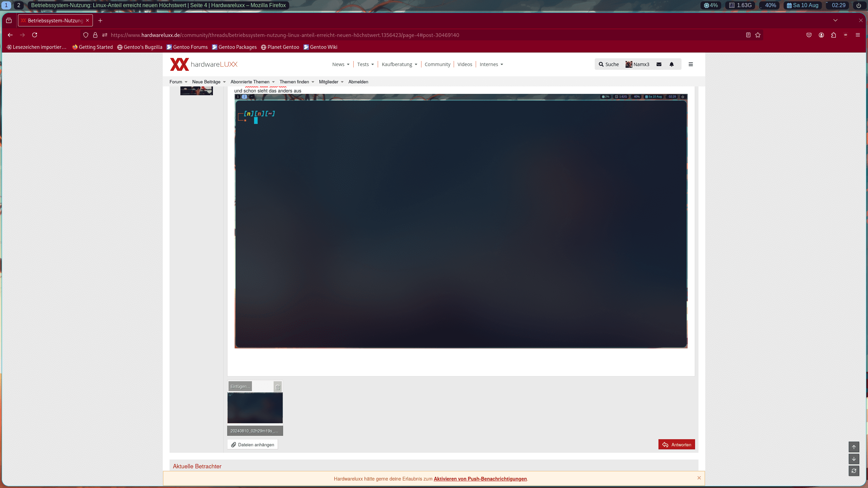Open the Gentoo Wiki bookmark

point(320,47)
